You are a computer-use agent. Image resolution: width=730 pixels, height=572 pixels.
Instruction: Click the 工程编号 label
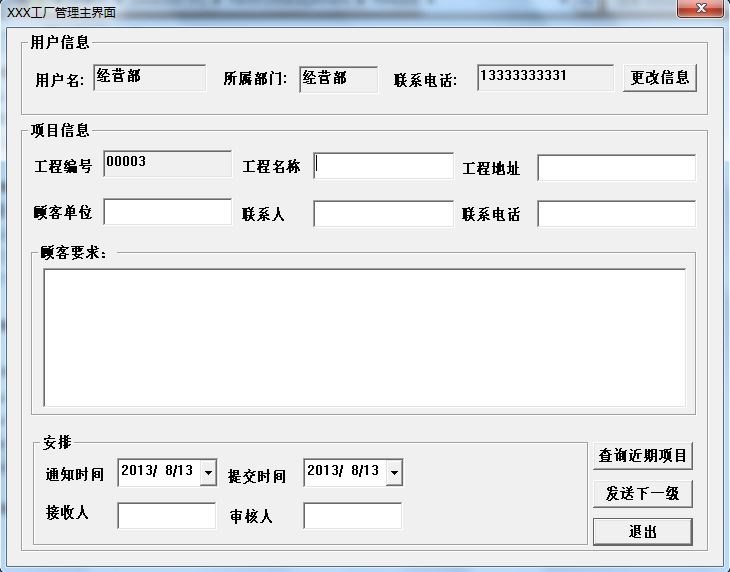[x=63, y=166]
